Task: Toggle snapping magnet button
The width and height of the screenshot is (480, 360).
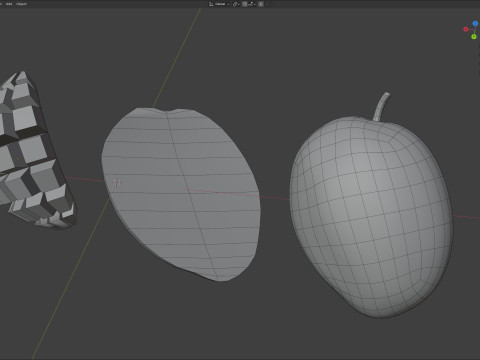Action: click(x=245, y=4)
